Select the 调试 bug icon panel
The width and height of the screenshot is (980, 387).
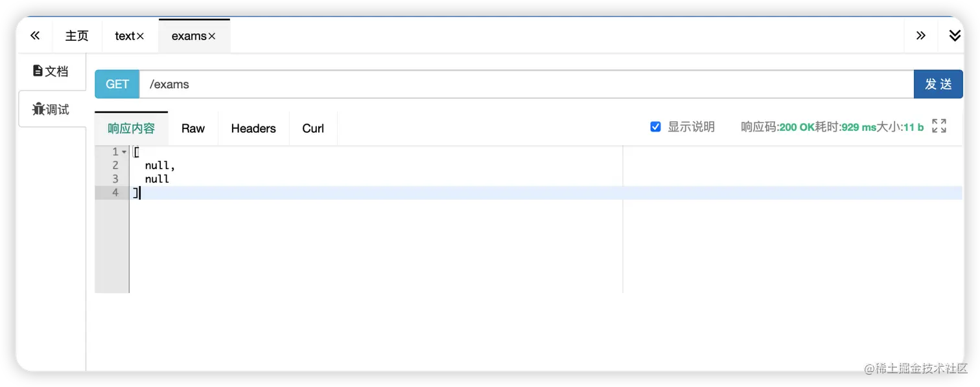click(51, 109)
